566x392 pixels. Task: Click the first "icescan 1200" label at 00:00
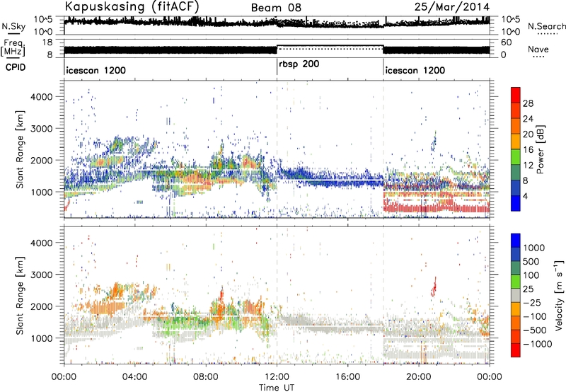96,70
